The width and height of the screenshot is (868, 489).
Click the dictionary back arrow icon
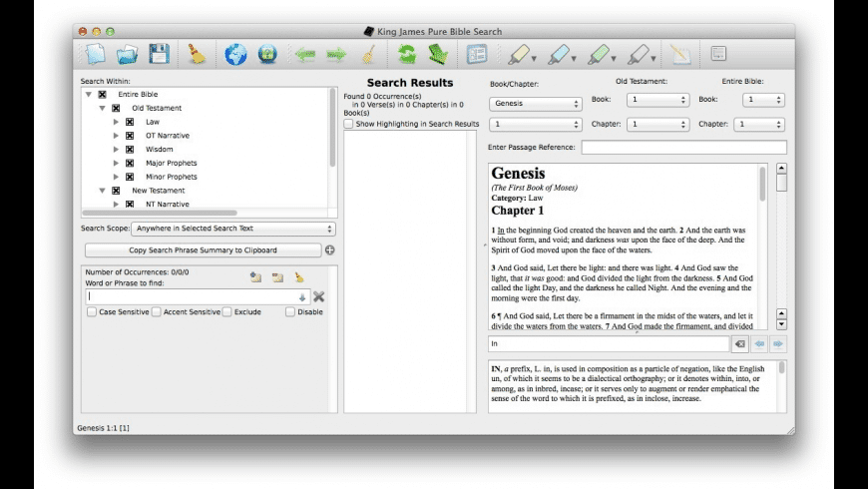click(x=759, y=344)
